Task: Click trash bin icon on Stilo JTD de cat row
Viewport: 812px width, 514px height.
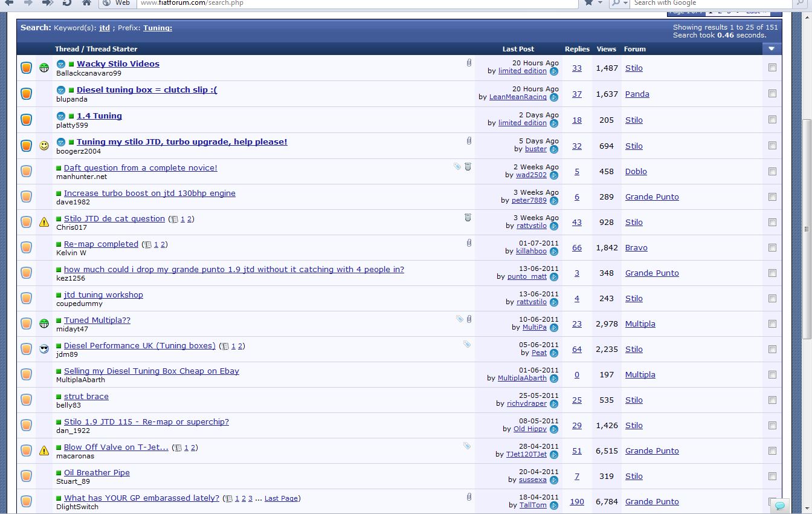Action: [x=468, y=218]
